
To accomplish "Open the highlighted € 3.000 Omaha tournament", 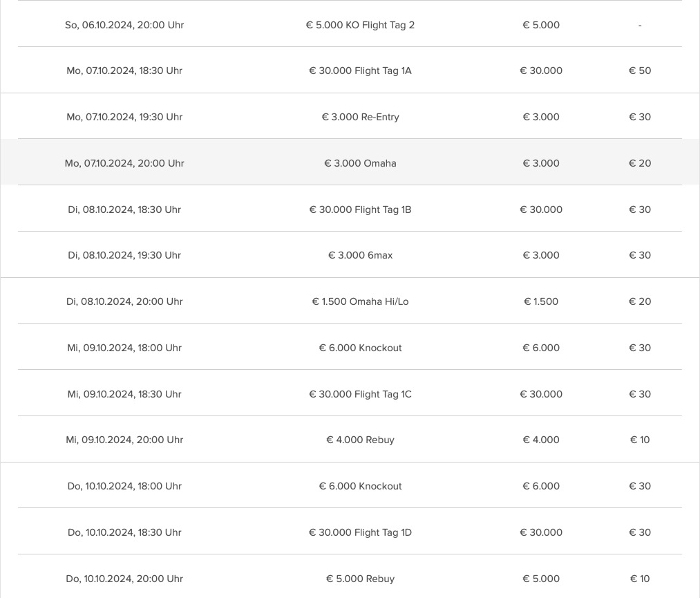I will click(x=360, y=163).
